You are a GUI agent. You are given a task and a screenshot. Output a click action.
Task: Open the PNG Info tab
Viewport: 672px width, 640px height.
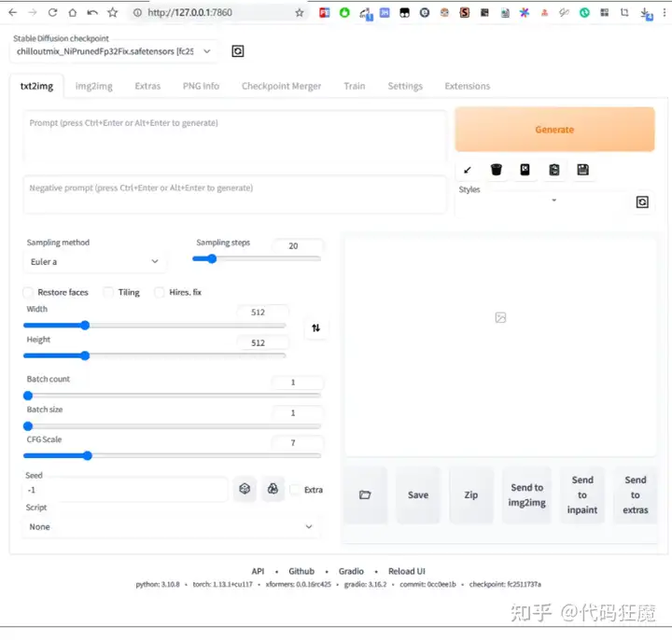201,86
